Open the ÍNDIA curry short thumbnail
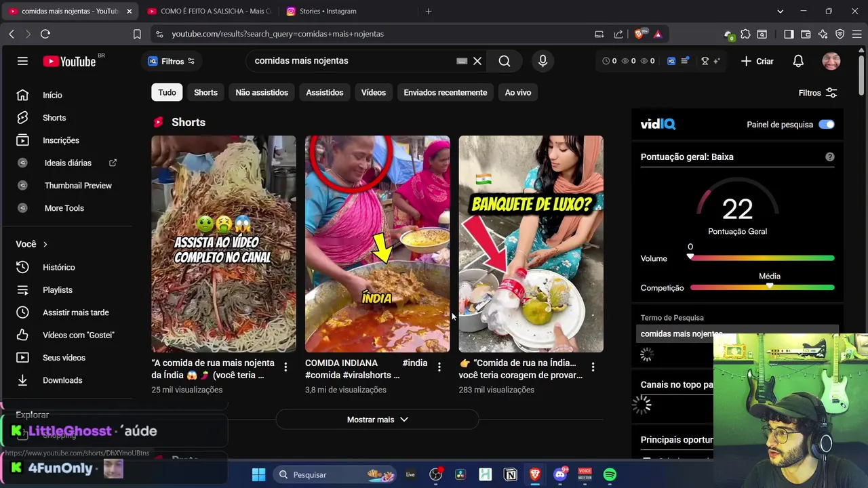 point(377,244)
